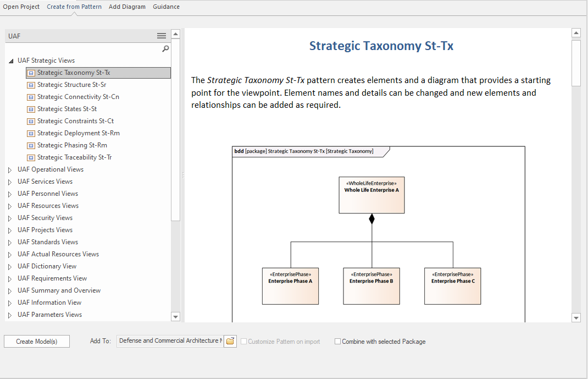The width and height of the screenshot is (588, 379).
Task: Click the search magnifier icon in pattern list
Action: [x=165, y=48]
